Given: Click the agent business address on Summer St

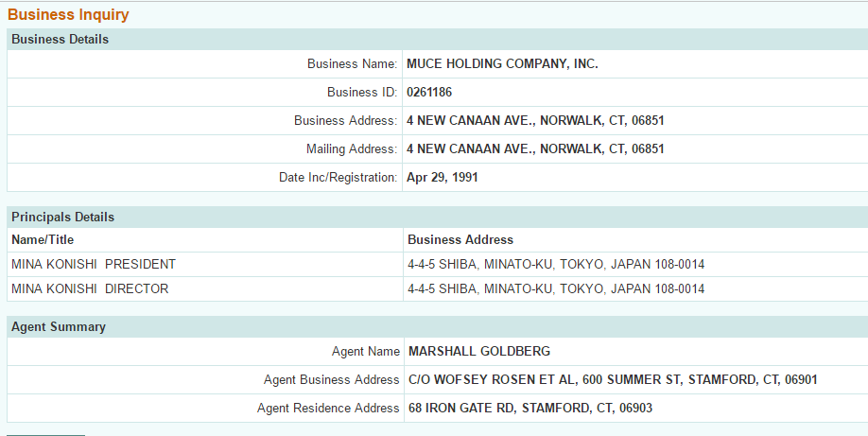Looking at the screenshot, I should click(x=613, y=380).
